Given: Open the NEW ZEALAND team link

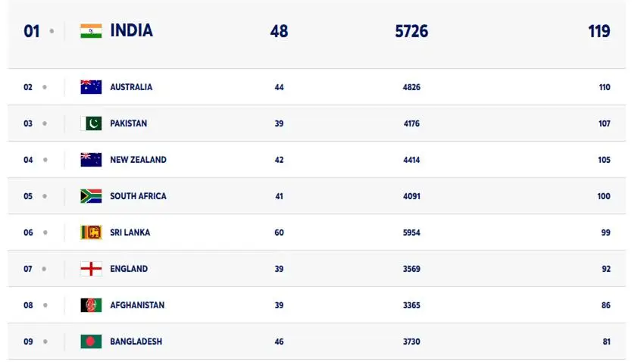Looking at the screenshot, I should click(x=138, y=160).
